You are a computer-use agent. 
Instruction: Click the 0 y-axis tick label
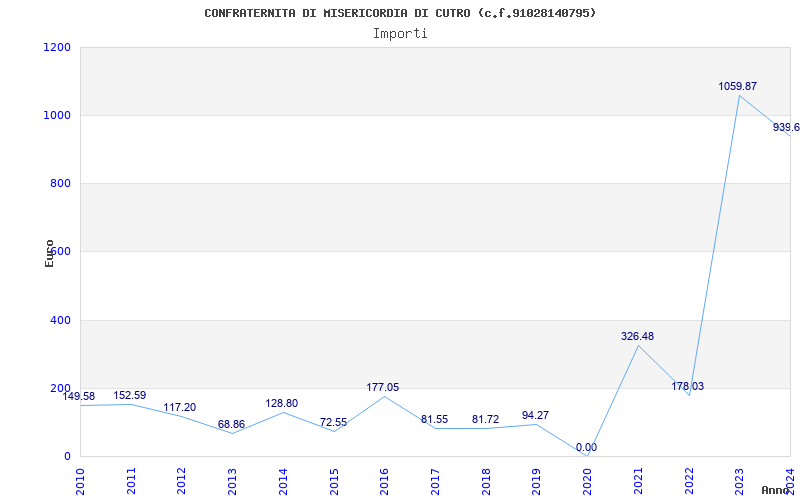(x=67, y=456)
